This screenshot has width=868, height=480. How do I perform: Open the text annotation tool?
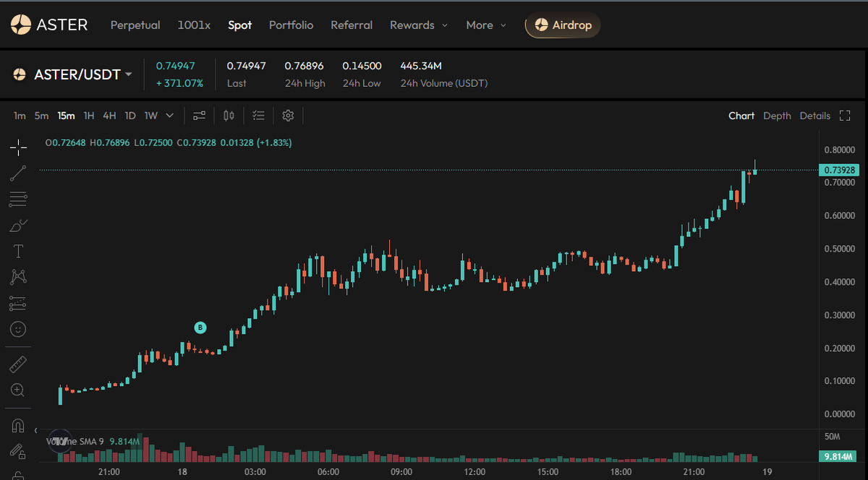pos(18,251)
